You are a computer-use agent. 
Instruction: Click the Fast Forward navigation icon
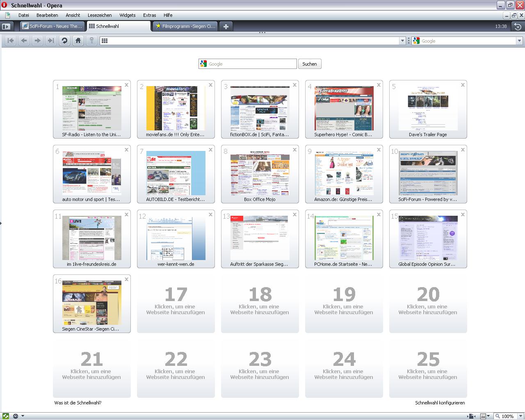(51, 41)
